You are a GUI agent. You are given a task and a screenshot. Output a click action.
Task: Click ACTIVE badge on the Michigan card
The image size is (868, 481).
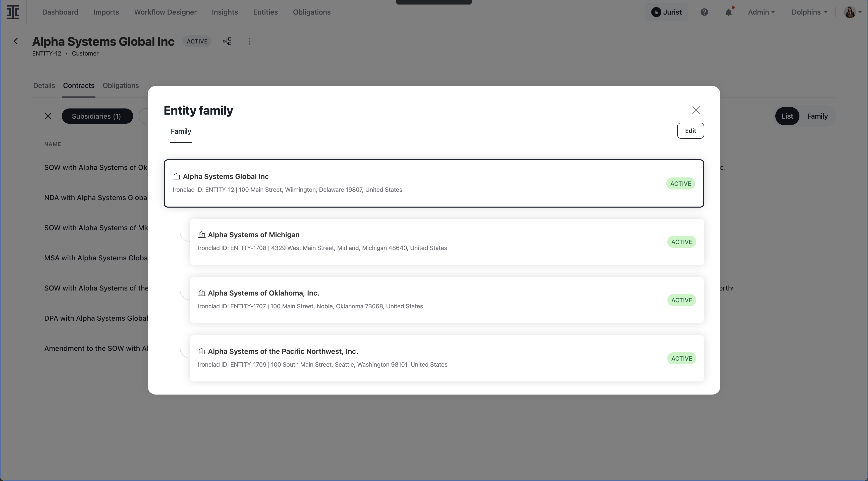click(681, 242)
